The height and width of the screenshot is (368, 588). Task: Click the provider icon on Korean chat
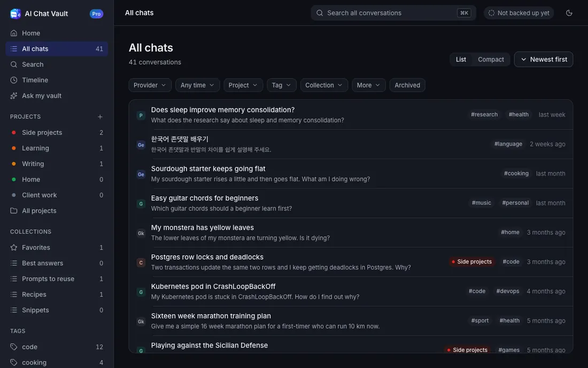point(141,145)
